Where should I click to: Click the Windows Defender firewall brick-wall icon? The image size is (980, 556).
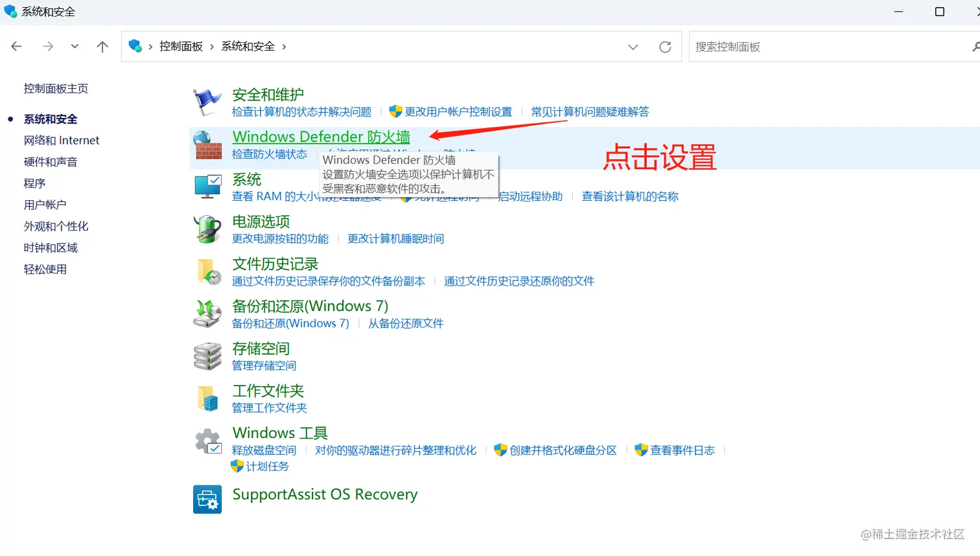(x=207, y=145)
